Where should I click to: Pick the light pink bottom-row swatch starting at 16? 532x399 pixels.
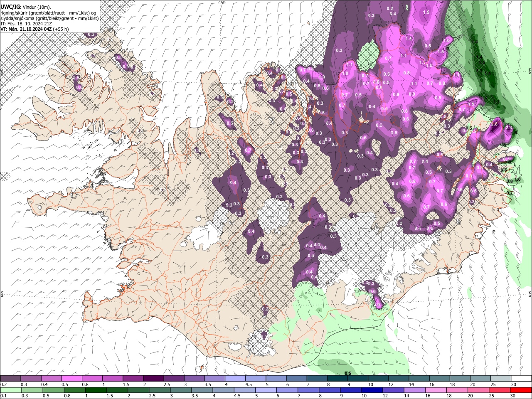tap(436, 390)
